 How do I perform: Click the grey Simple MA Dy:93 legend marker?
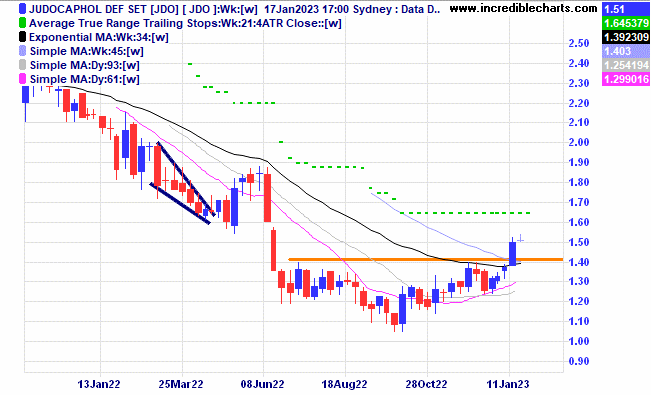pos(22,65)
